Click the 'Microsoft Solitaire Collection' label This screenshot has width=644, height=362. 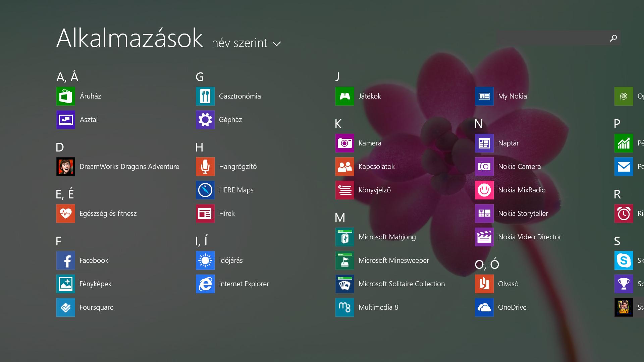401,284
